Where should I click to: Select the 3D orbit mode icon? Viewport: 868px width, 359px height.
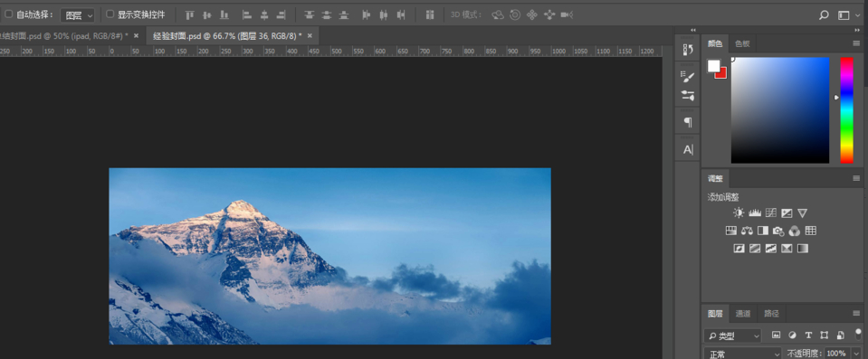pyautogui.click(x=498, y=15)
